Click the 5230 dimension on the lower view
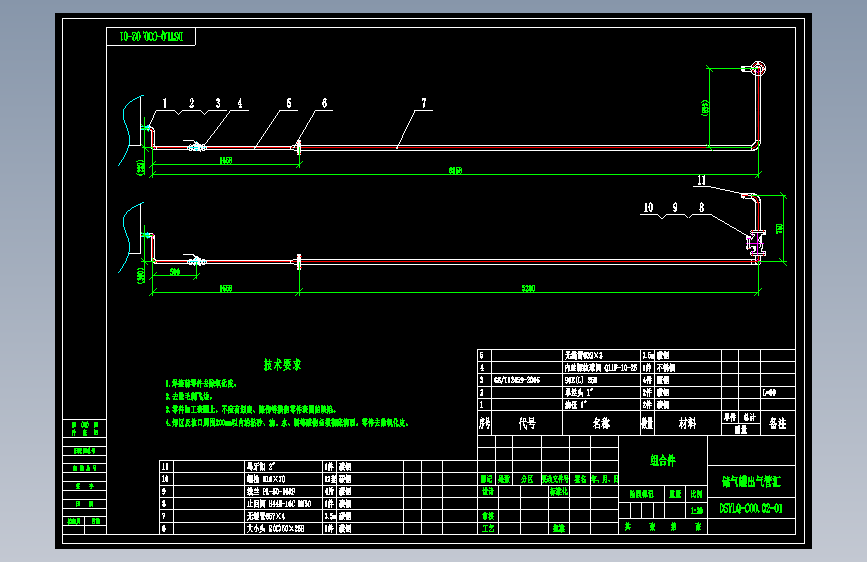The height and width of the screenshot is (562, 867). (528, 288)
